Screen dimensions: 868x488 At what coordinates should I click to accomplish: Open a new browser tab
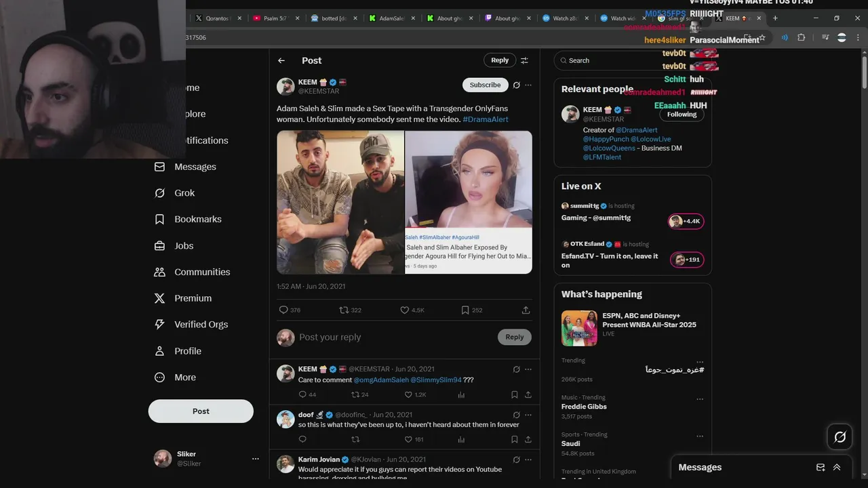coord(775,18)
